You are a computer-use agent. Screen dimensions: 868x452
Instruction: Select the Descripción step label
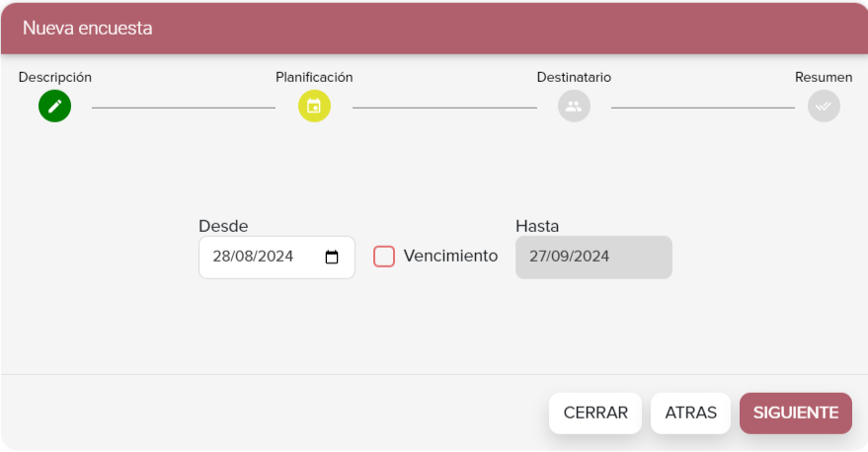pos(54,77)
